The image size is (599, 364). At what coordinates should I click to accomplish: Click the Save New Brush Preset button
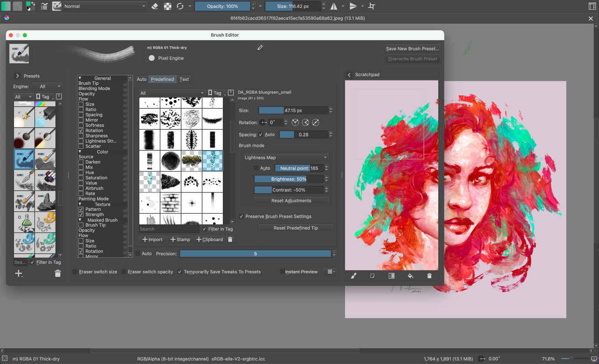tap(412, 49)
